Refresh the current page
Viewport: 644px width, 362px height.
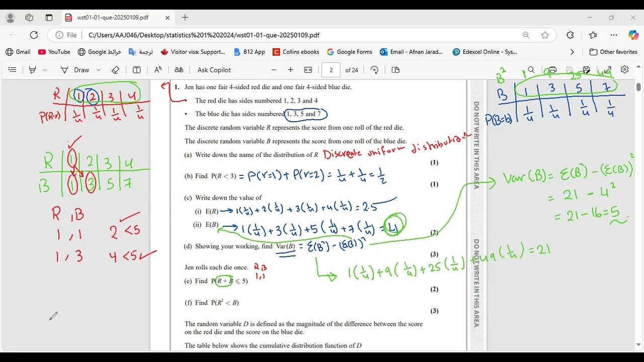pyautogui.click(x=34, y=35)
